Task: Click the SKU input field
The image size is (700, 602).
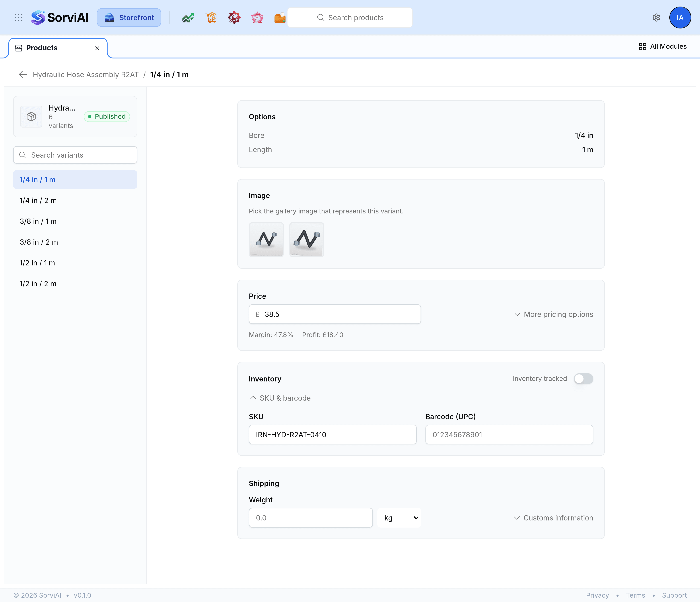Action: (x=332, y=434)
